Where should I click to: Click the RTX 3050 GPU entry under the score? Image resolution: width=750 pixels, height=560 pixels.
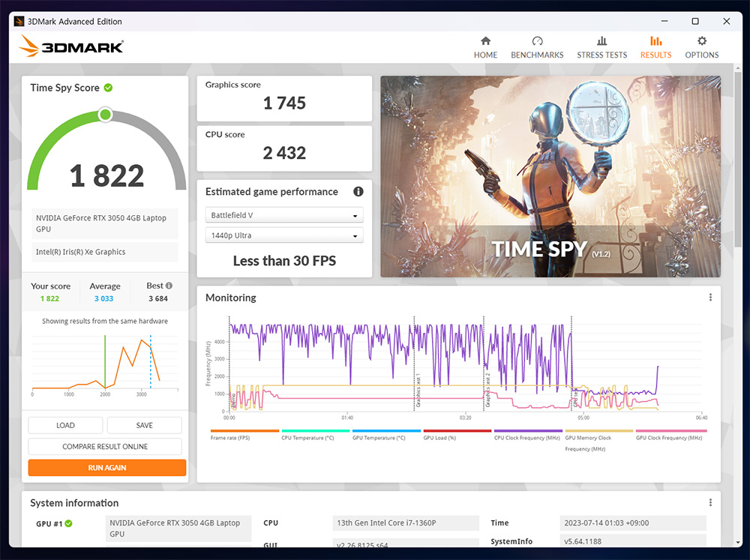pos(105,223)
